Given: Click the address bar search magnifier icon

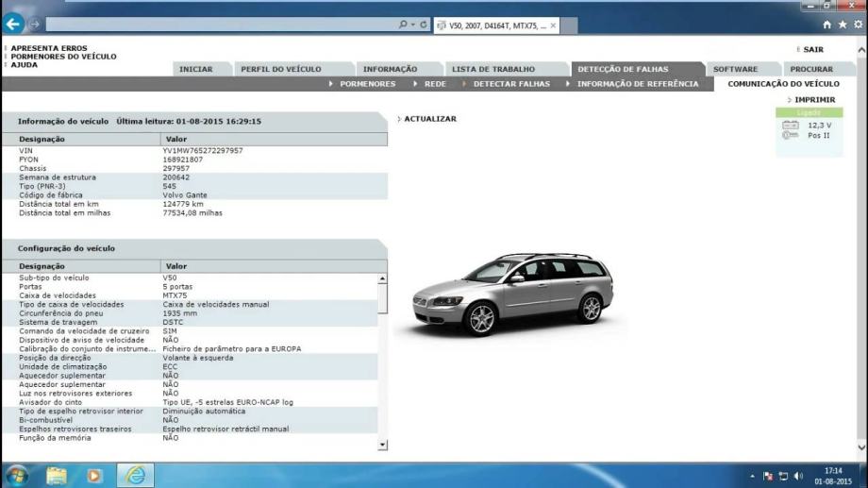Looking at the screenshot, I should [403, 25].
